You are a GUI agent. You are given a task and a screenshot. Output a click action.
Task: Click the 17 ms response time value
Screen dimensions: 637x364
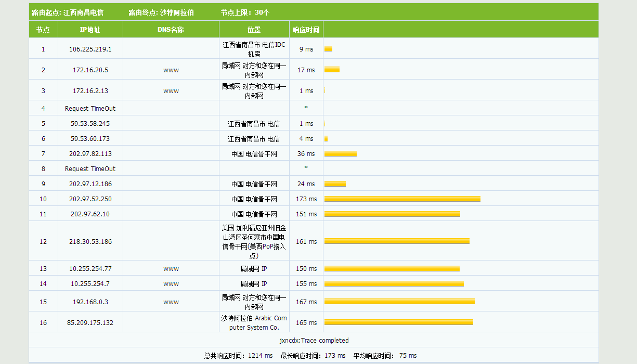click(306, 70)
